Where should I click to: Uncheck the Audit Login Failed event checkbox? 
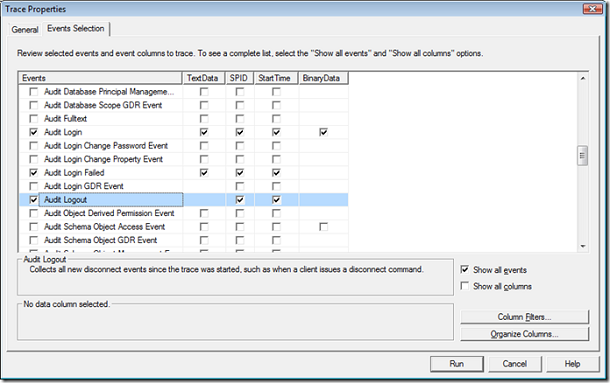click(34, 172)
